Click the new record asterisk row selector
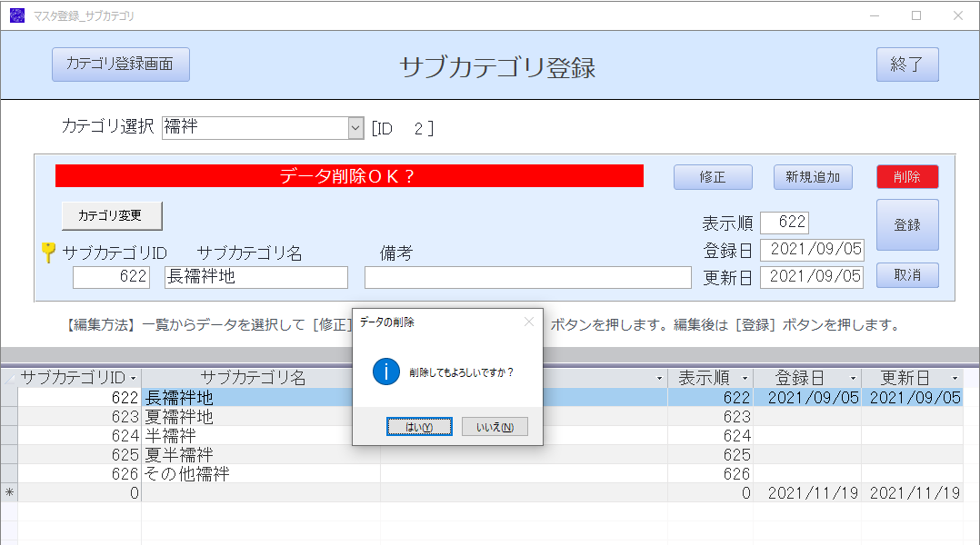The width and height of the screenshot is (980, 545). (9, 492)
